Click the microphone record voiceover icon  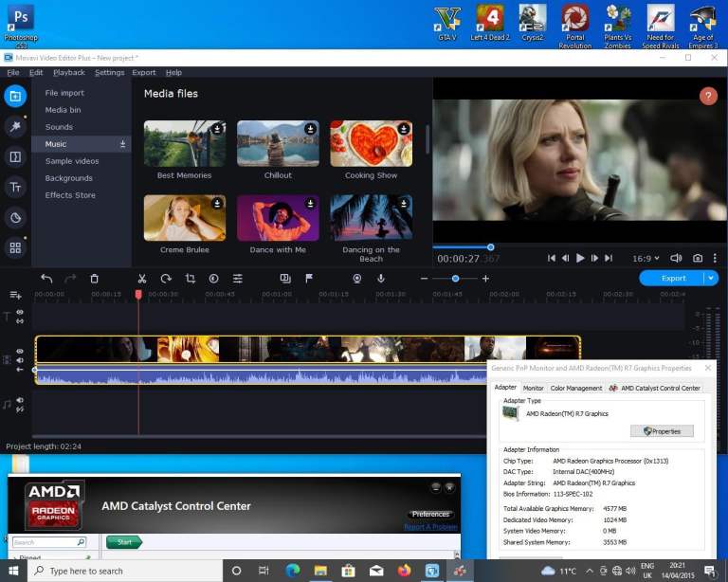click(380, 279)
